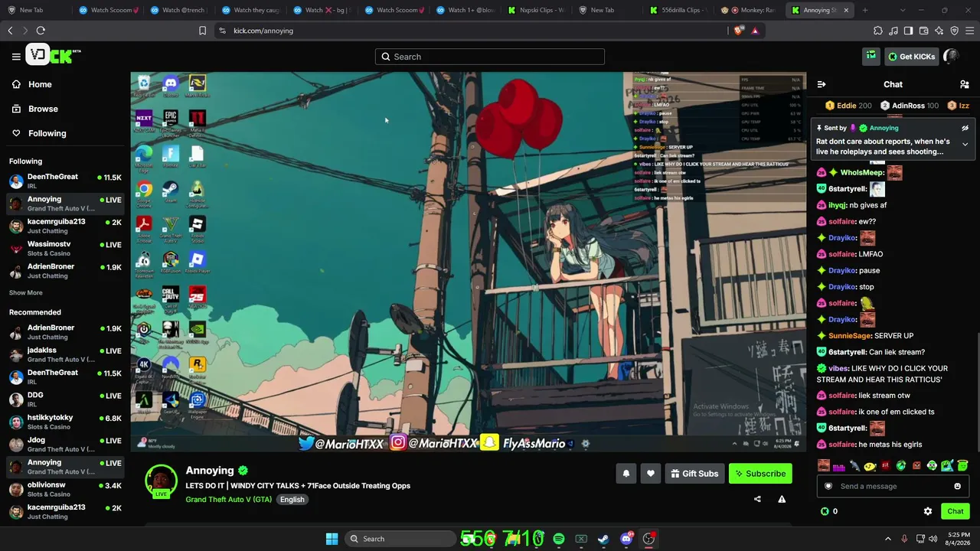
Task: Open the Windows Start menu
Action: (332, 539)
